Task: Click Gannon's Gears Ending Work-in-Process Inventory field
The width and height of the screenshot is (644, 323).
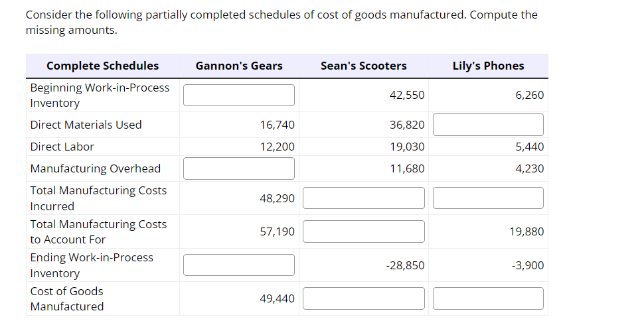Action: point(238,265)
